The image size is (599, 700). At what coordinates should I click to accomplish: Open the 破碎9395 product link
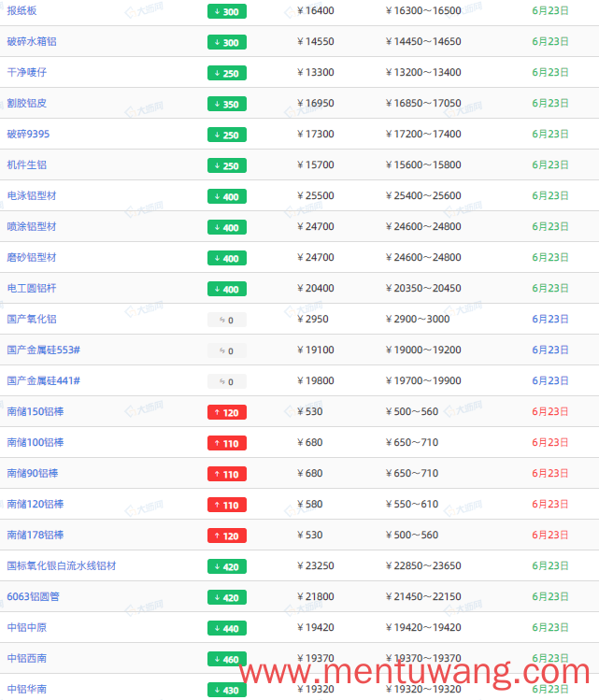[x=28, y=134]
